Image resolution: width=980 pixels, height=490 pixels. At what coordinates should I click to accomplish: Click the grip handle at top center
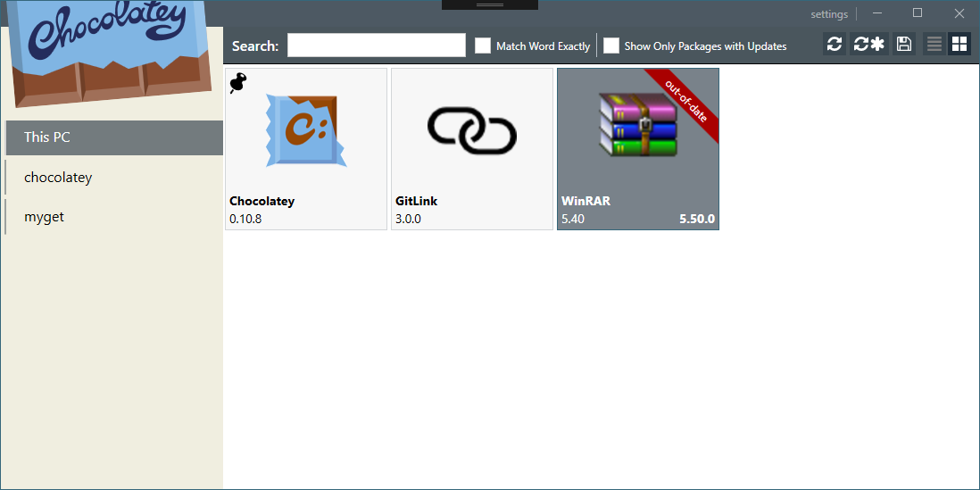click(490, 4)
